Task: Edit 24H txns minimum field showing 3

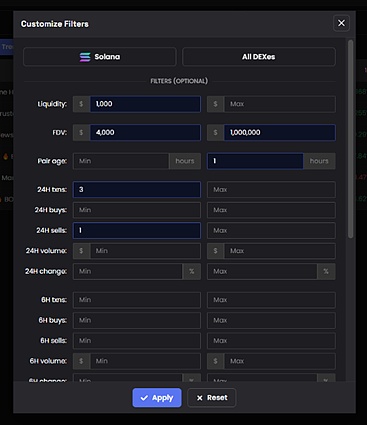Action: pos(137,190)
